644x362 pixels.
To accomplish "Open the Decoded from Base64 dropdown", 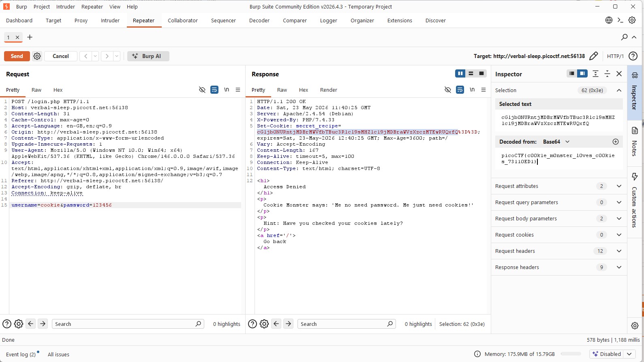I will click(x=556, y=142).
